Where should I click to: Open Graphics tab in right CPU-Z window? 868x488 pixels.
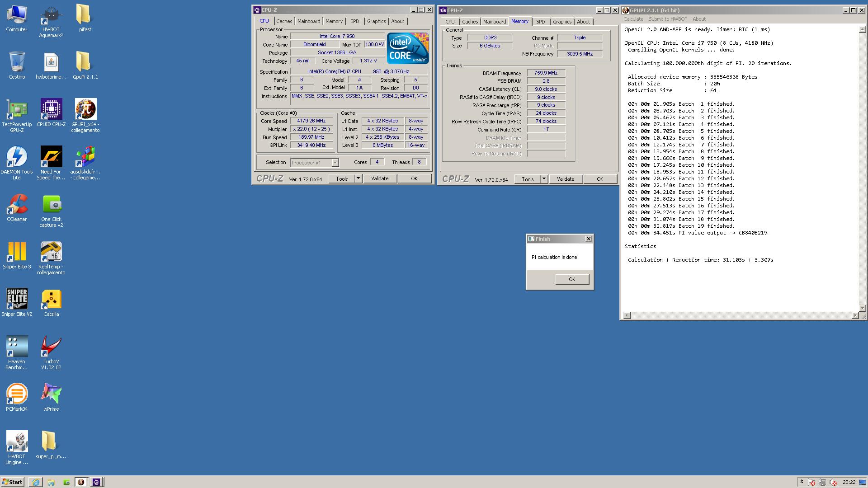coord(562,22)
